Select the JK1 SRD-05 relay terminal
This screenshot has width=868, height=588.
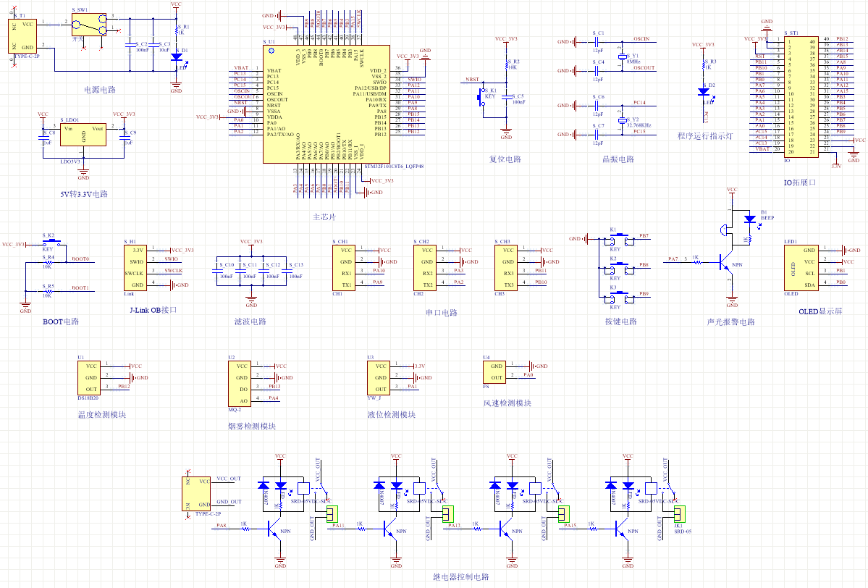[x=679, y=514]
